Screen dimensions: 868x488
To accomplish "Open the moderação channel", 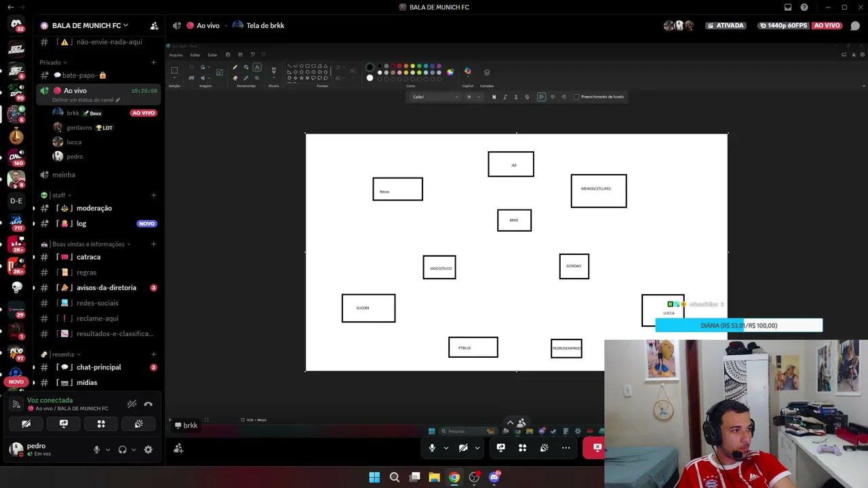I will click(x=98, y=208).
